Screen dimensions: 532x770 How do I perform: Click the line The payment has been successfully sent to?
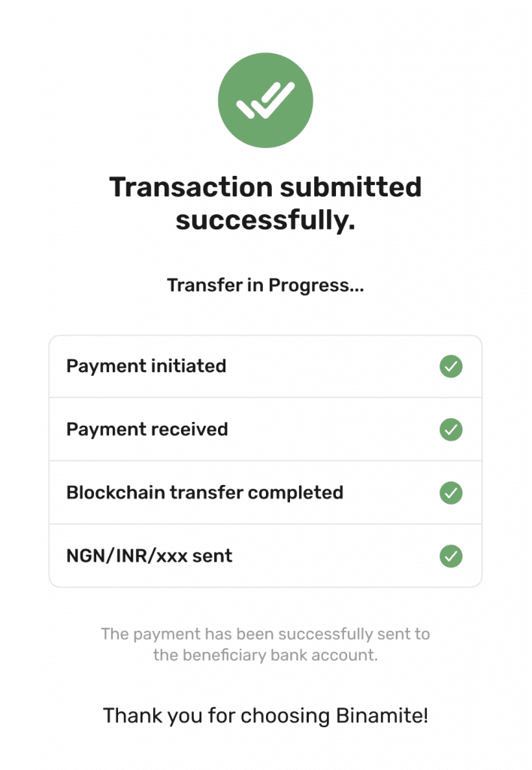(265, 634)
